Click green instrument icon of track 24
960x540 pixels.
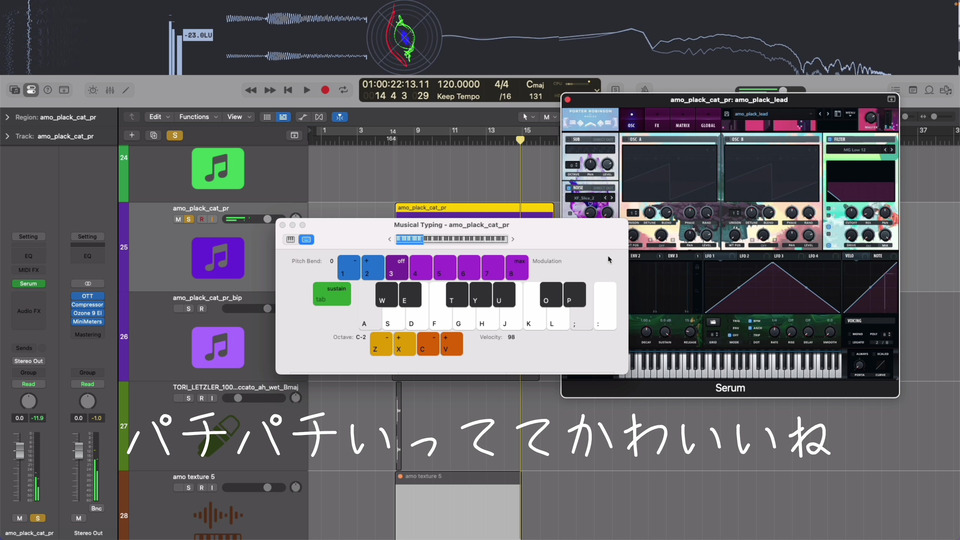tap(218, 168)
